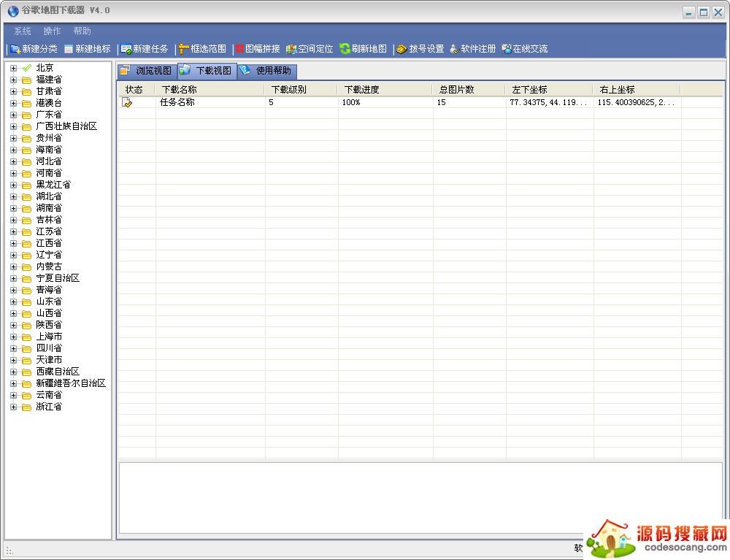Expand the 宁夏自治区 tree node
730x560 pixels.
(13, 278)
